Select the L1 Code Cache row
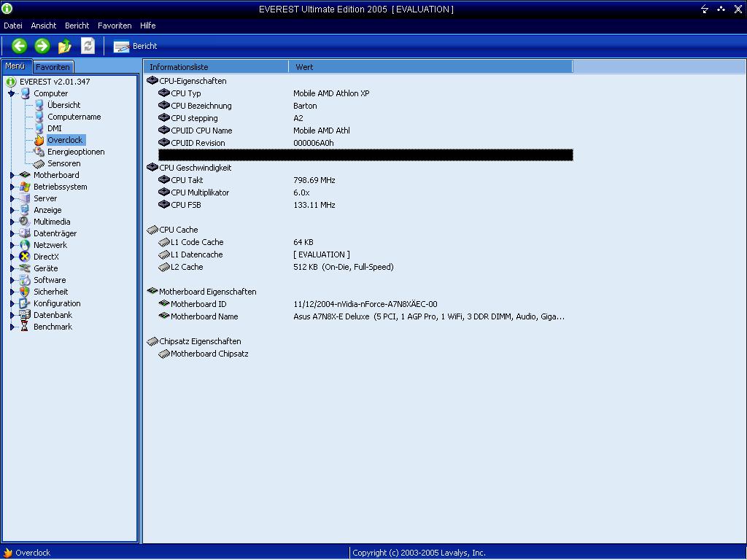The image size is (747, 560). point(365,242)
